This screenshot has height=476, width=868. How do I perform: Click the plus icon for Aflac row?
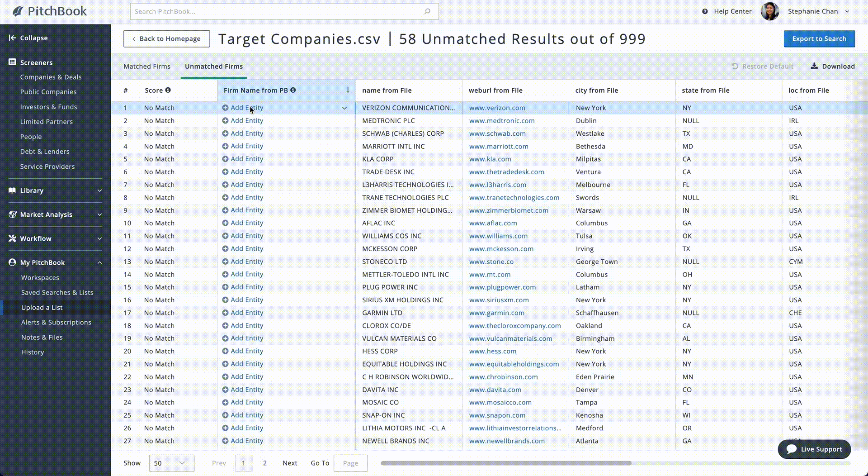click(x=225, y=223)
